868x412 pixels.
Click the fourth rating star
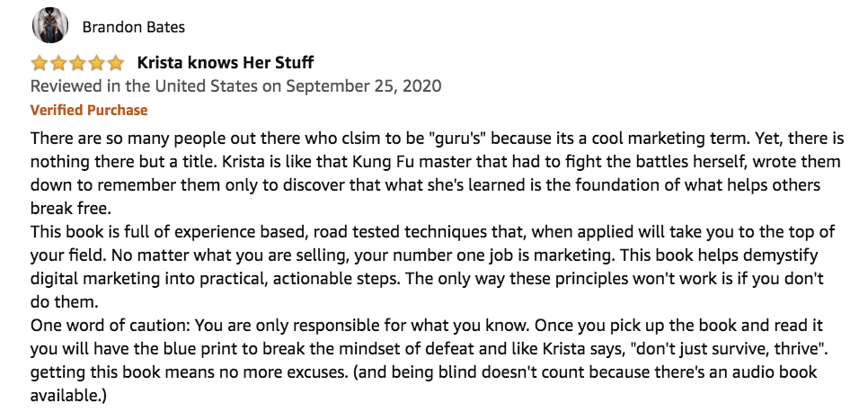(x=96, y=63)
